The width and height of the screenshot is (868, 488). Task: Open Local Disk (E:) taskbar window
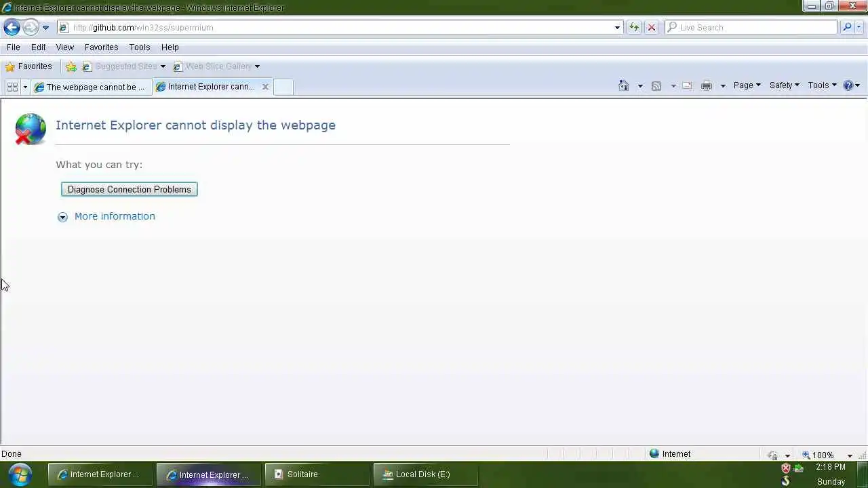tap(425, 474)
